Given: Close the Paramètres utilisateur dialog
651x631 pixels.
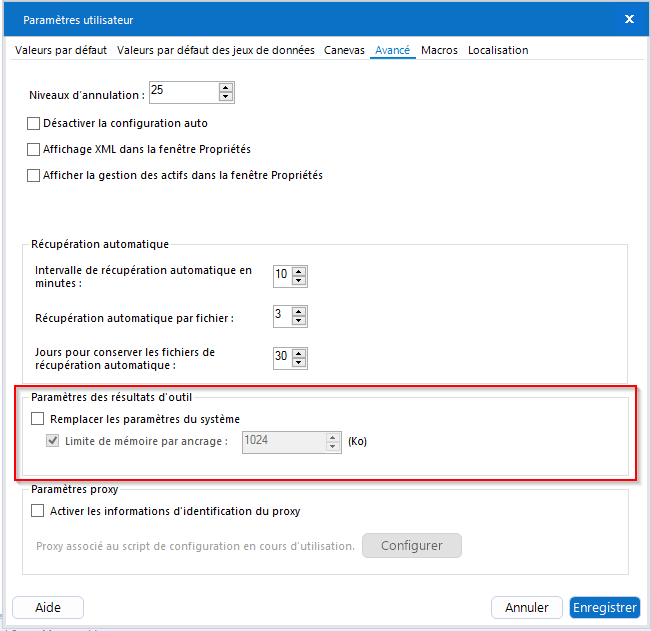Looking at the screenshot, I should pyautogui.click(x=629, y=19).
